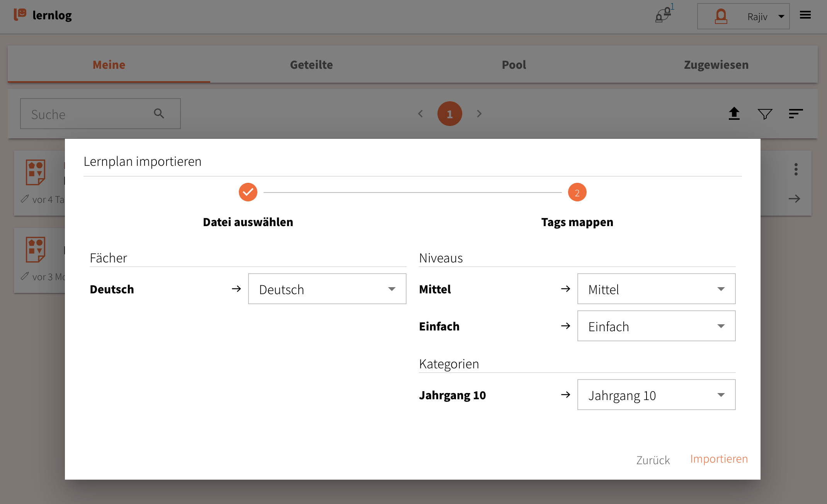The image size is (827, 504).
Task: Open the notifications bell icon
Action: tap(663, 15)
